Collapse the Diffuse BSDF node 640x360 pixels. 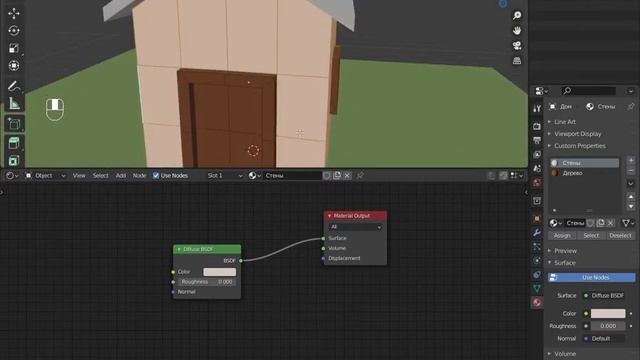point(178,249)
